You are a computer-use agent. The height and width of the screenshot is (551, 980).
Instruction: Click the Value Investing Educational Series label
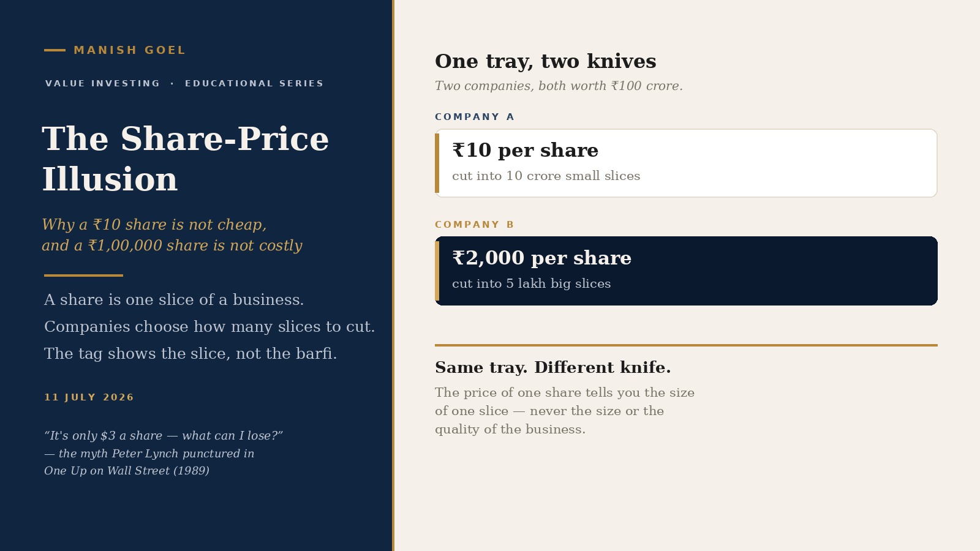pos(184,83)
